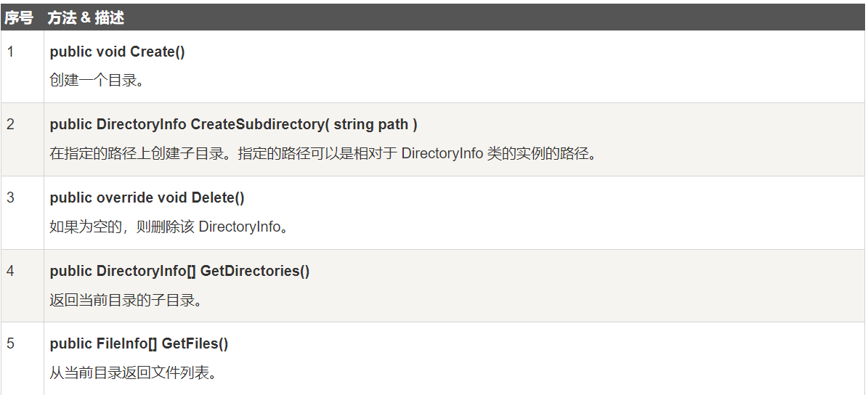This screenshot has height=395, width=868.
Task: Click the 方法 & 描述 column header
Action: (86, 18)
